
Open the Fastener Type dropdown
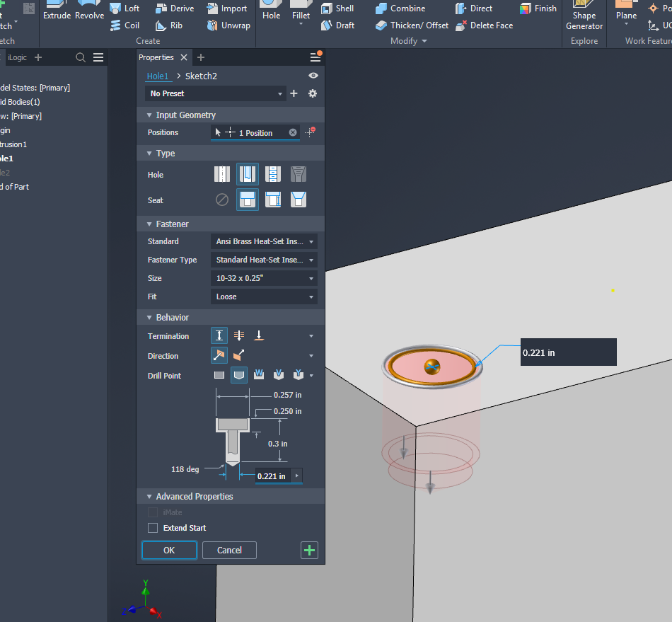(264, 260)
